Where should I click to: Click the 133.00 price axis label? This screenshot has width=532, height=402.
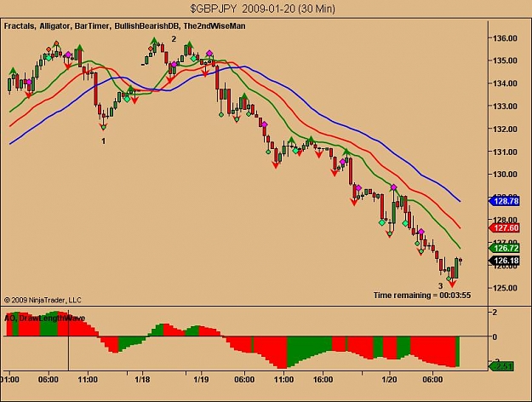[x=506, y=106]
